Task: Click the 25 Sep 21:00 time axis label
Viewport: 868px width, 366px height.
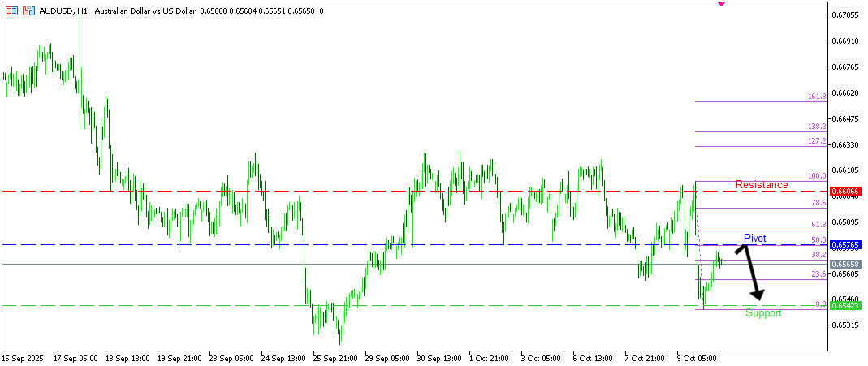Action: (x=336, y=357)
